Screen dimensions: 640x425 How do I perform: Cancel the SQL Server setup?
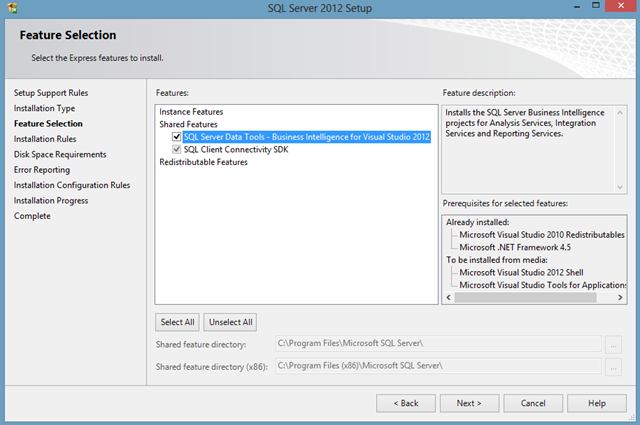coord(533,403)
